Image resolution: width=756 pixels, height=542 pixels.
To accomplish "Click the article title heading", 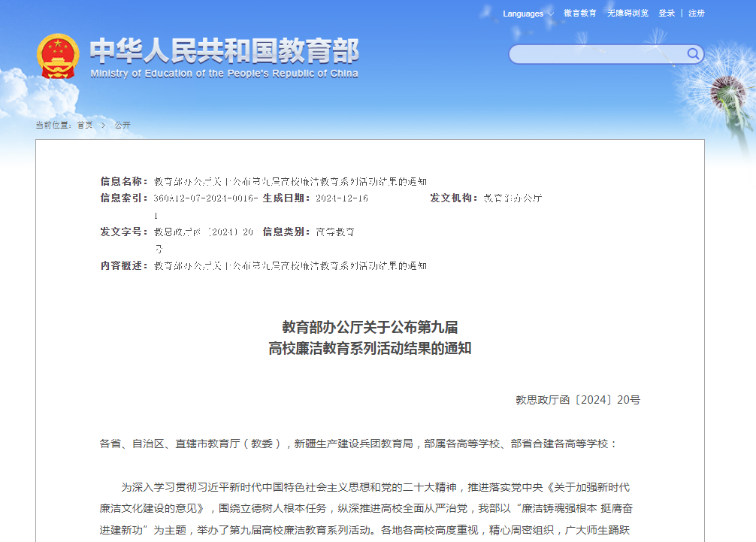I will click(370, 338).
